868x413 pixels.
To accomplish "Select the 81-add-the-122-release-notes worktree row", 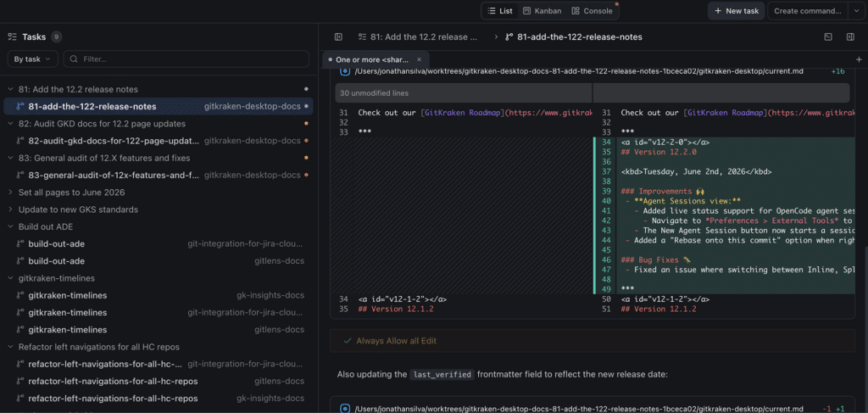I will pyautogui.click(x=159, y=106).
